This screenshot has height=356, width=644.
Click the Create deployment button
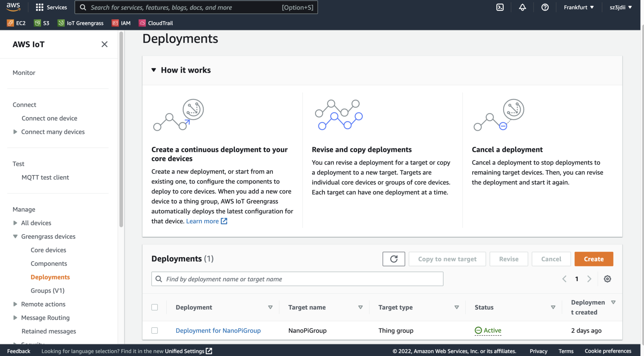coord(593,259)
